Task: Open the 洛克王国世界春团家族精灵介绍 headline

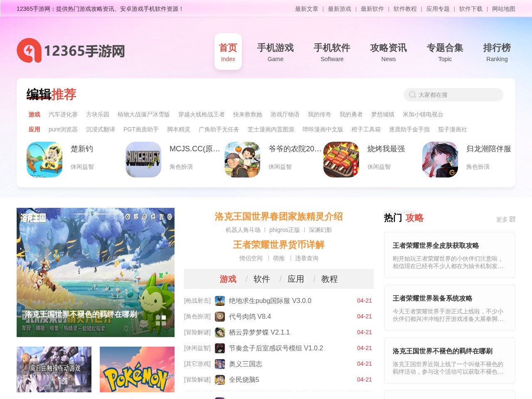Action: pyautogui.click(x=278, y=217)
